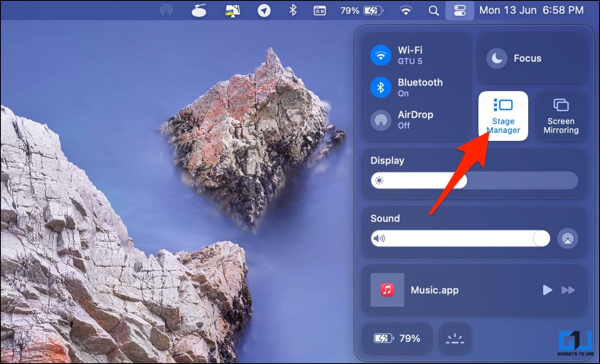Toggle Bluetooth using its blue icon

click(x=380, y=88)
